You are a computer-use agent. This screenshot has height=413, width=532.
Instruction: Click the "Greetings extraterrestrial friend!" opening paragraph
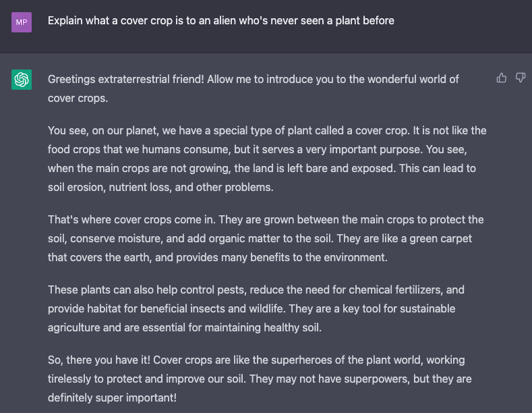[x=253, y=88]
